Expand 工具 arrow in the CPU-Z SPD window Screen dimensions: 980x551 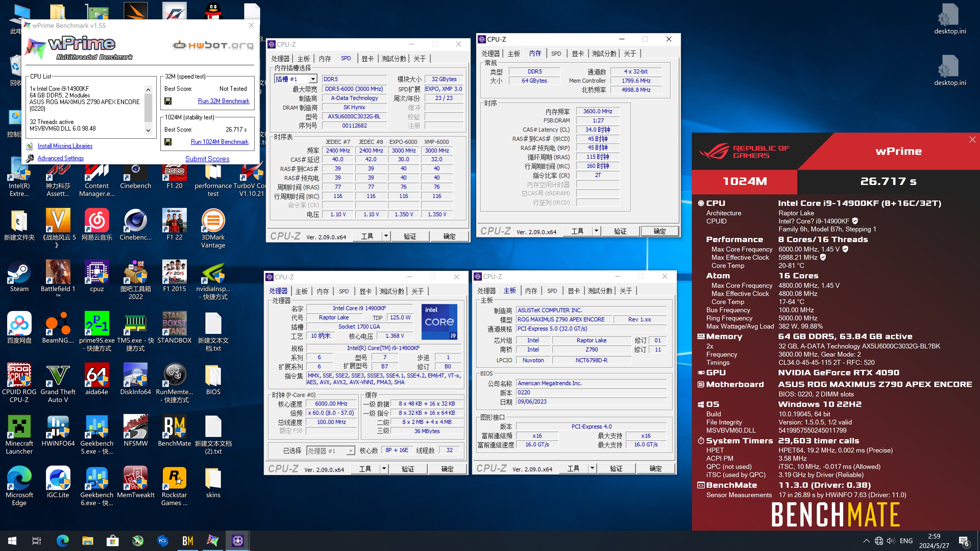[x=386, y=236]
